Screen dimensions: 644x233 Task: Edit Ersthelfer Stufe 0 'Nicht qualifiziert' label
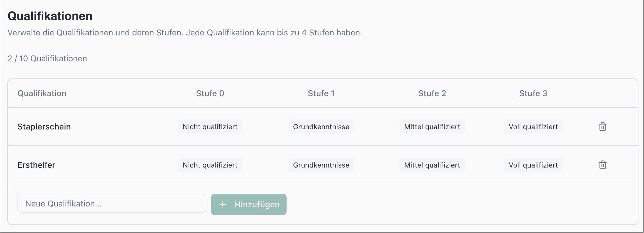coord(210,165)
